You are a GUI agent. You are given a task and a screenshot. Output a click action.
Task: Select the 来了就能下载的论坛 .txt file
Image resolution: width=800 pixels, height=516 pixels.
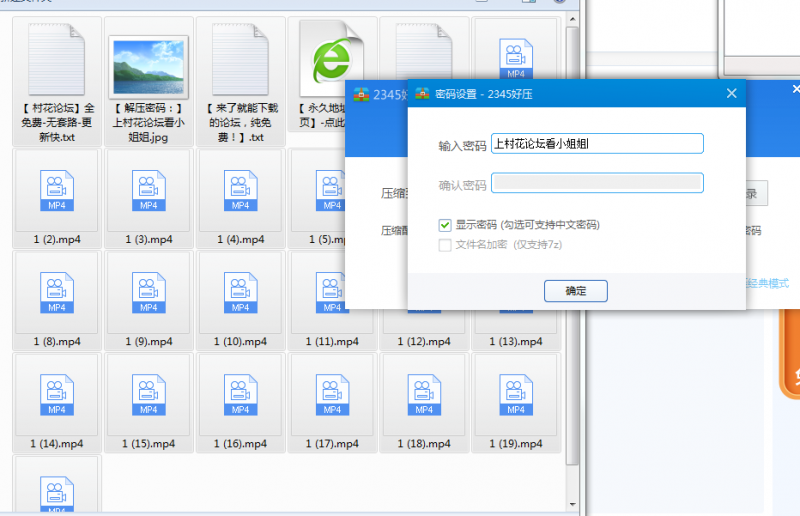point(240,60)
